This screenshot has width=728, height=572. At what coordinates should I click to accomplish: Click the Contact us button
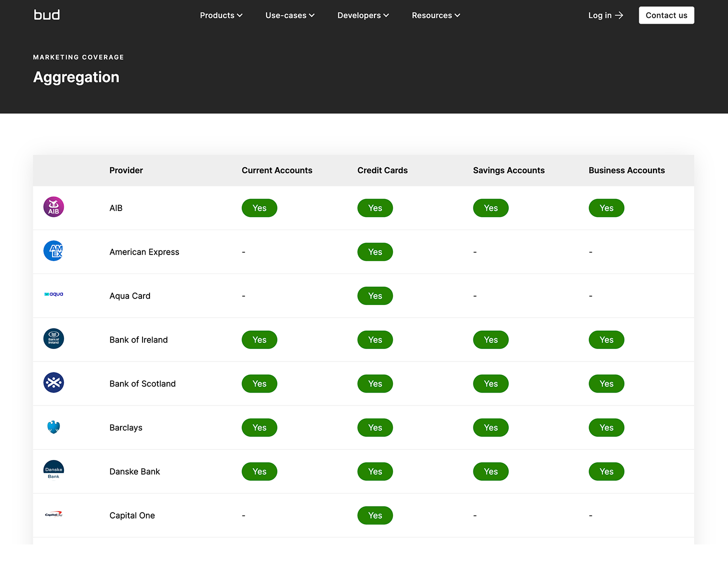[666, 15]
